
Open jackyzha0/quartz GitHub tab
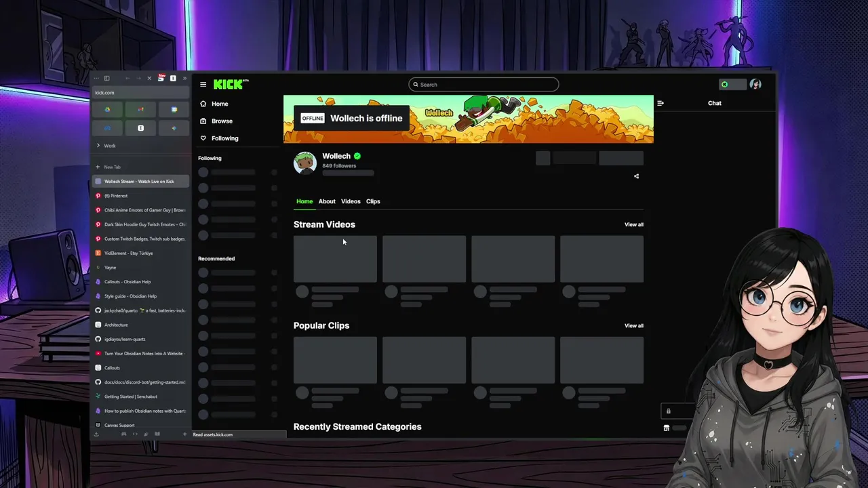point(140,310)
